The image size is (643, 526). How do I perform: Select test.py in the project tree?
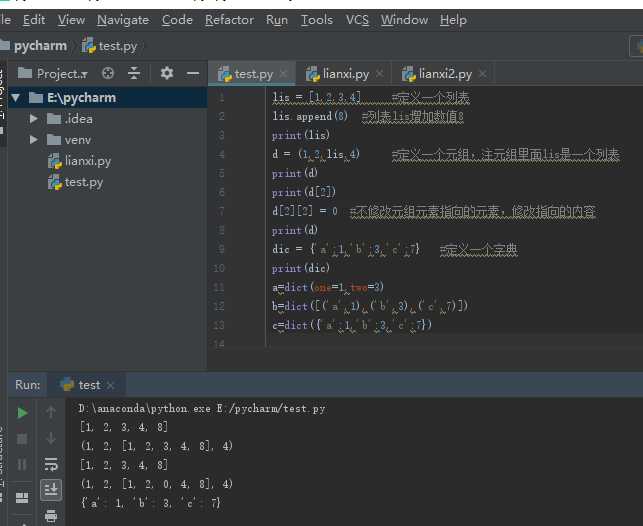75,182
